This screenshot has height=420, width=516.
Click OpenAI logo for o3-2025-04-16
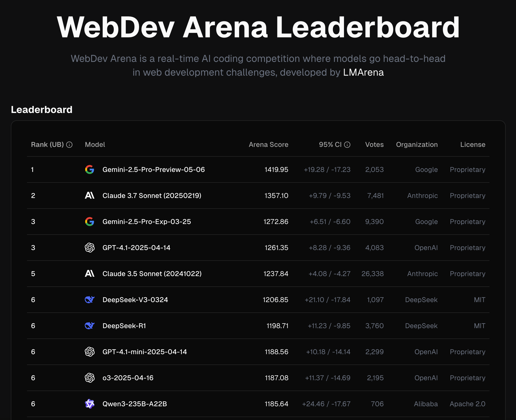pos(90,378)
